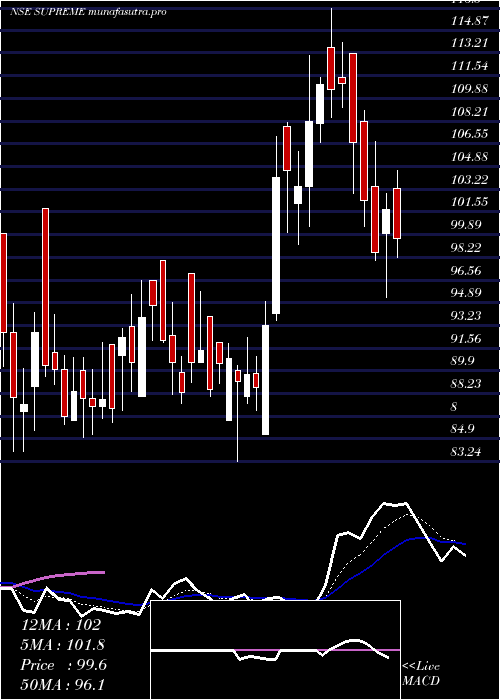Click the Live MACD label
This screenshot has height=700, width=500.
pyautogui.click(x=421, y=673)
